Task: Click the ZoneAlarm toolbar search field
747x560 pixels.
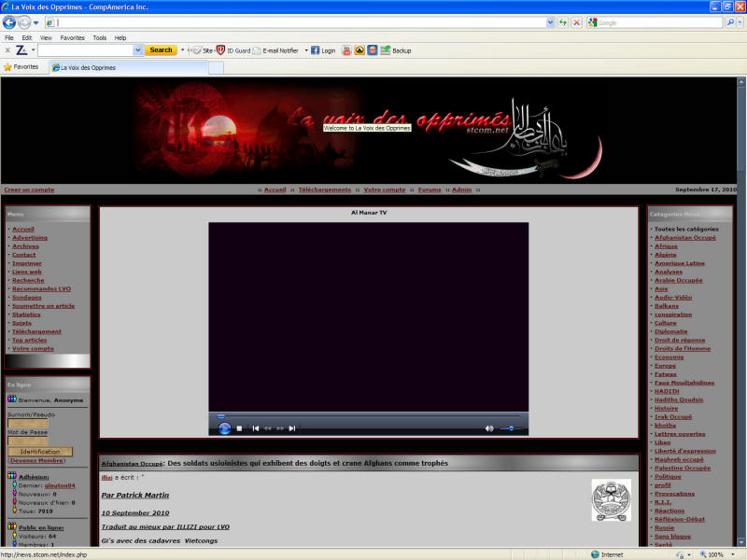Action: pyautogui.click(x=86, y=50)
